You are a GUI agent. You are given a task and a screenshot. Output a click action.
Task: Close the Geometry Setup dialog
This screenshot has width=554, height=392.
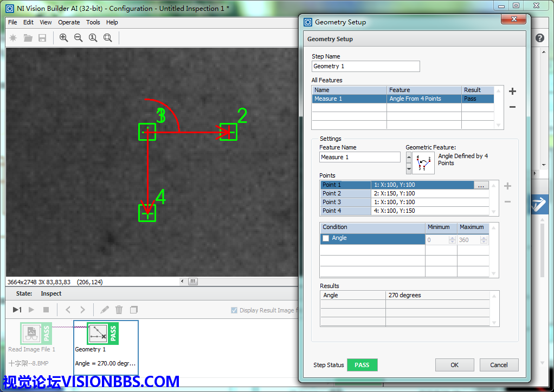click(514, 19)
